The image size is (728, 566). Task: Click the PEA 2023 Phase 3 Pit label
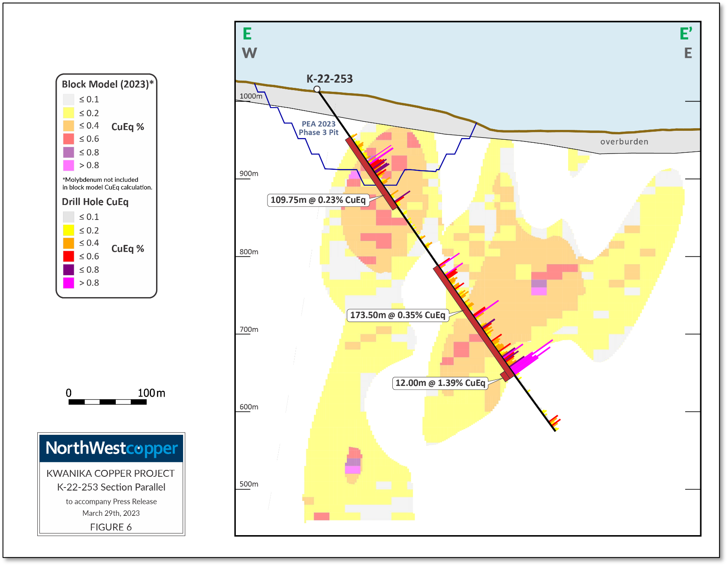319,128
